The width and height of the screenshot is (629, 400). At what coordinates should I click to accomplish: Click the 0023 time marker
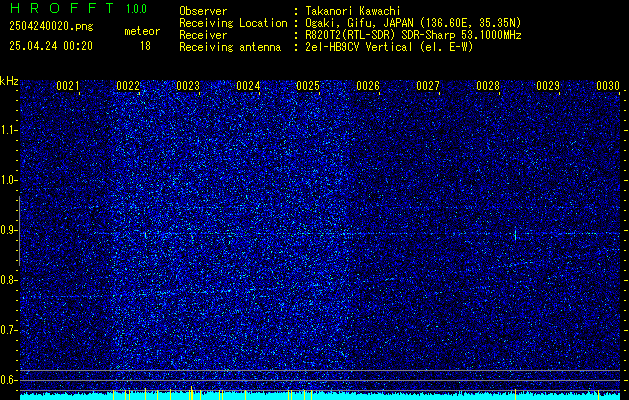tap(188, 86)
